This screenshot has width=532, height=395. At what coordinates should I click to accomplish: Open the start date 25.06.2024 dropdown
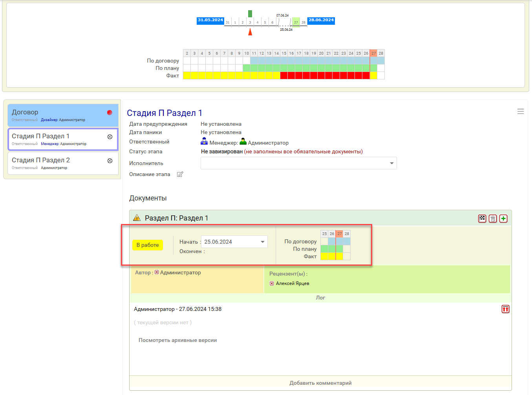coord(262,242)
